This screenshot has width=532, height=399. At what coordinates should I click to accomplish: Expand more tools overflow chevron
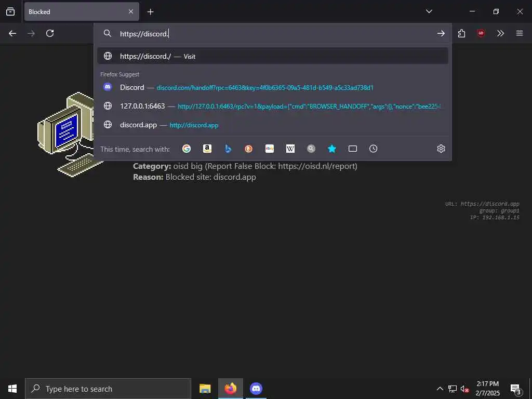click(x=500, y=33)
